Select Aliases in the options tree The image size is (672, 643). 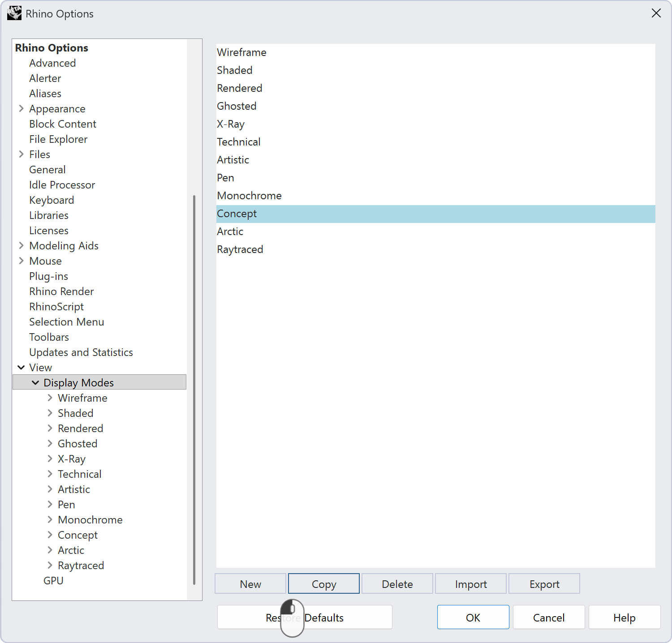click(x=45, y=94)
